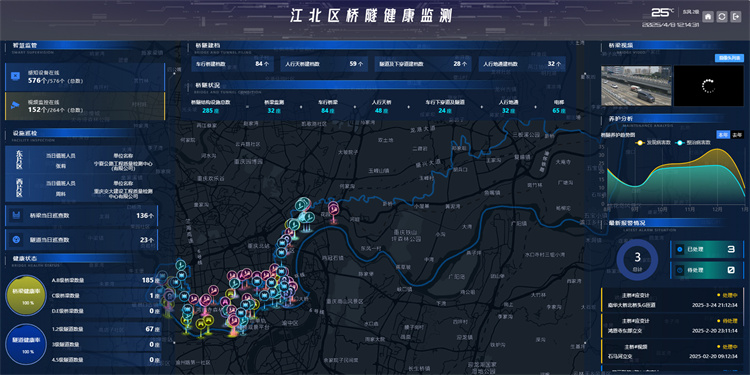Click the alarm total donut chart 3
Image resolution: width=750 pixels, height=375 pixels.
637,259
